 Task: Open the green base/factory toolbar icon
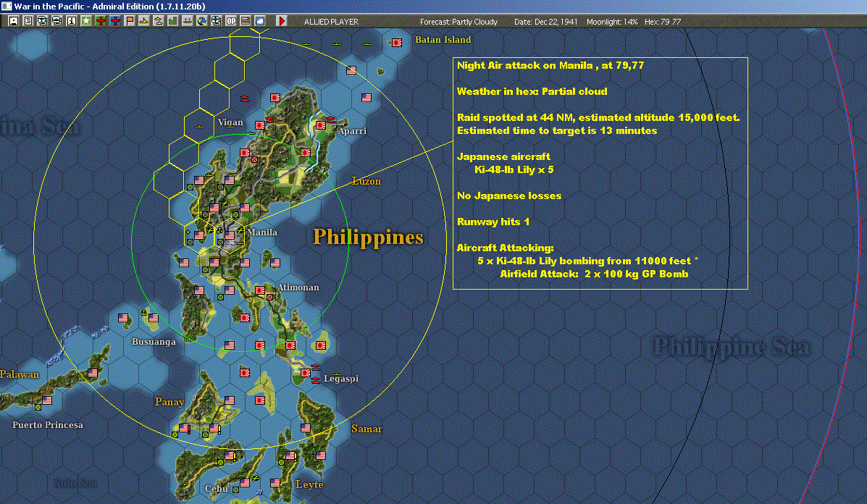click(172, 21)
